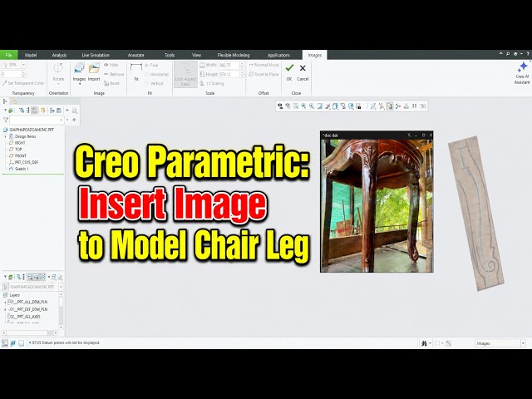Click the 1:1 Scaling button
This screenshot has width=532, height=399.
tap(212, 83)
